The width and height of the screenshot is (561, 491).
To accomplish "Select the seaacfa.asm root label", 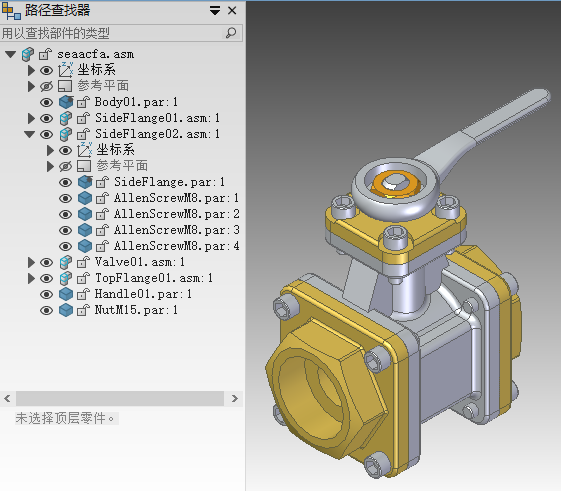I will tap(96, 54).
